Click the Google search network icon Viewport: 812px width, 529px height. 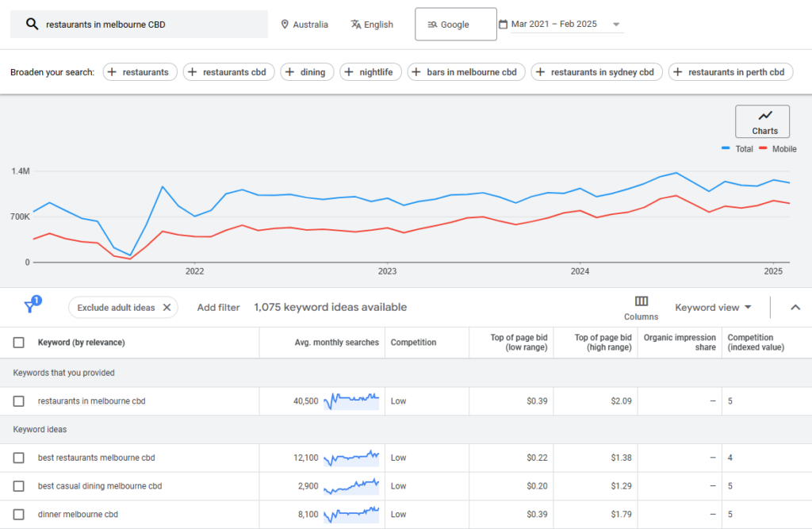434,24
